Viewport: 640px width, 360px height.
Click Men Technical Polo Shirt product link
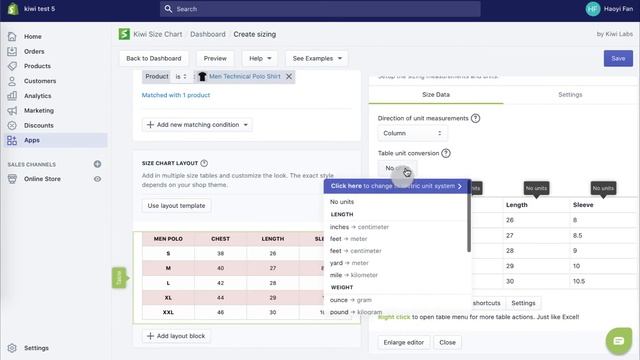[244, 76]
